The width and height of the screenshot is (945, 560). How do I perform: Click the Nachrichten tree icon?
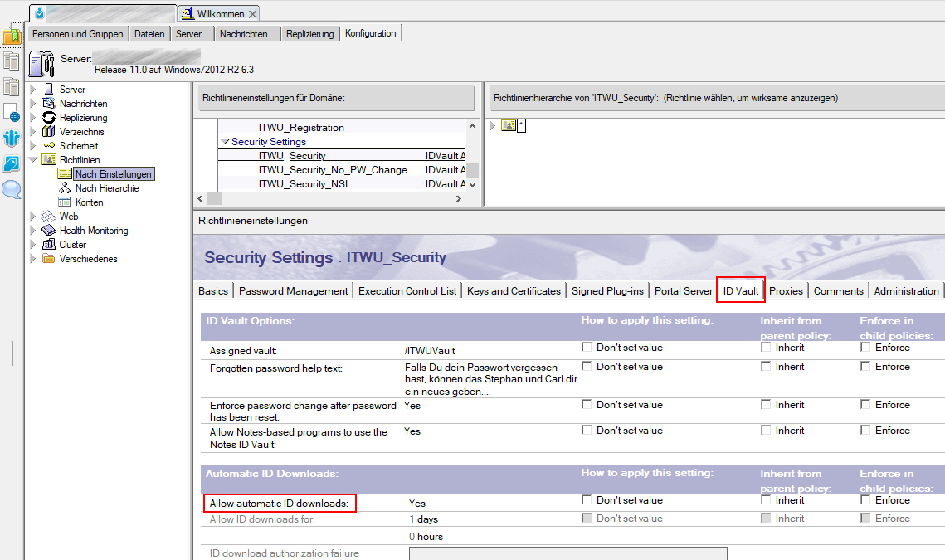pos(49,104)
